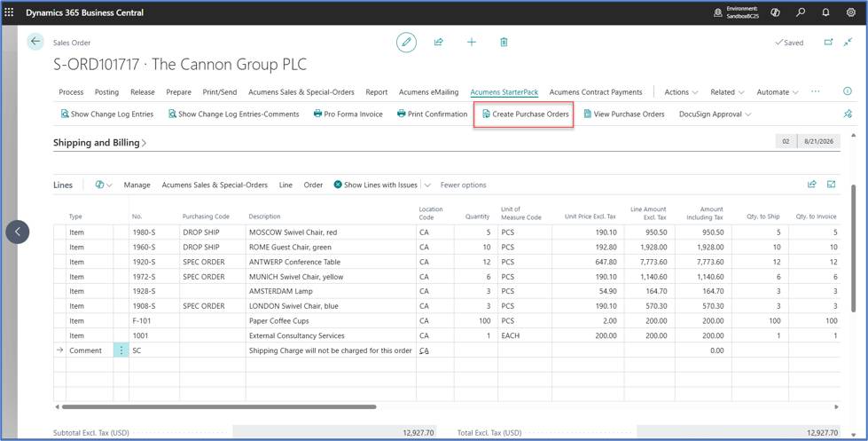This screenshot has width=868, height=441.
Task: Expand the Lines part to focus mode
Action: (831, 185)
